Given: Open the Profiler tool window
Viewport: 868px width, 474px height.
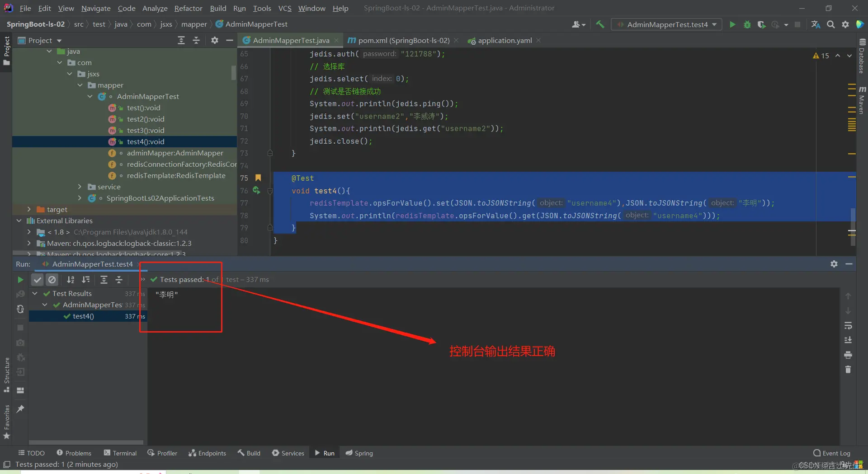Looking at the screenshot, I should (x=162, y=453).
